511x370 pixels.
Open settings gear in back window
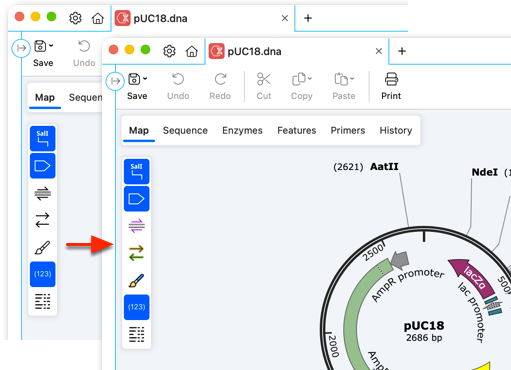(x=75, y=18)
